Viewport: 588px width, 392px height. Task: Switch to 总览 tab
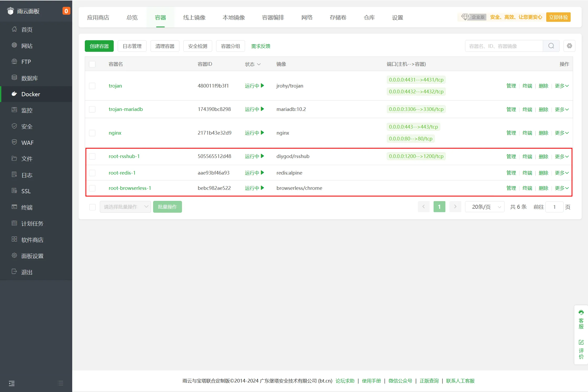coord(132,18)
